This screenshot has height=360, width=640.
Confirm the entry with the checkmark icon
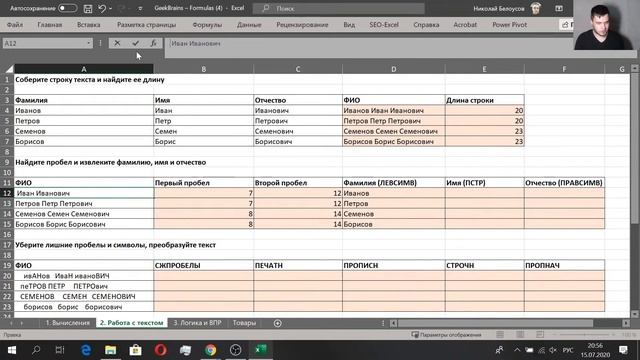136,43
